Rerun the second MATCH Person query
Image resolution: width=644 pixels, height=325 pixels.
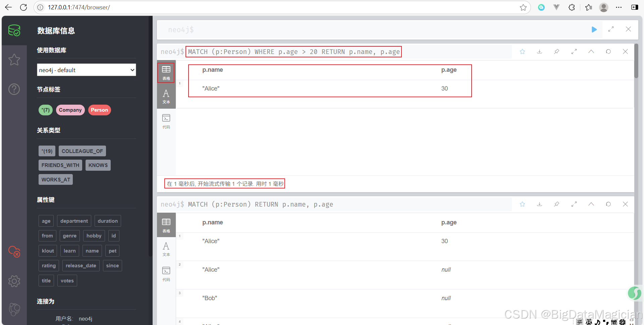[x=608, y=204]
